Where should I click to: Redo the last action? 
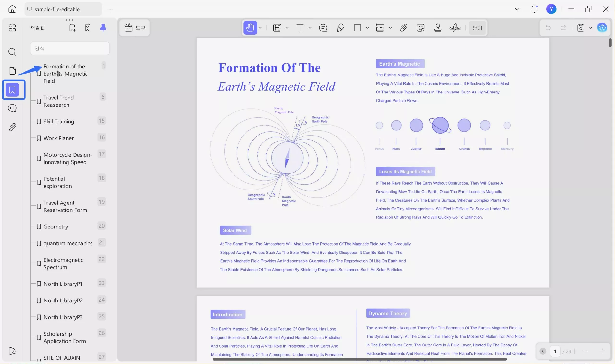[x=563, y=28]
